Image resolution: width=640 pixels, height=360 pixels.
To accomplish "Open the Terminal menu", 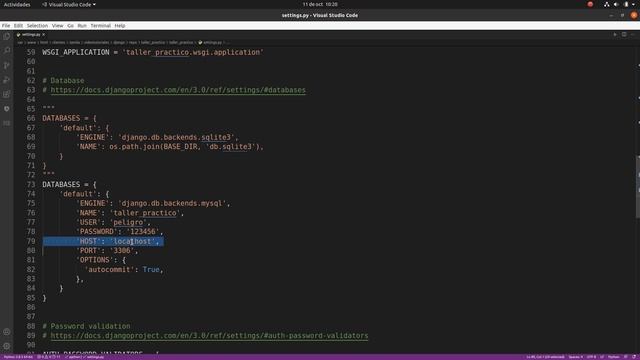I will point(100,26).
